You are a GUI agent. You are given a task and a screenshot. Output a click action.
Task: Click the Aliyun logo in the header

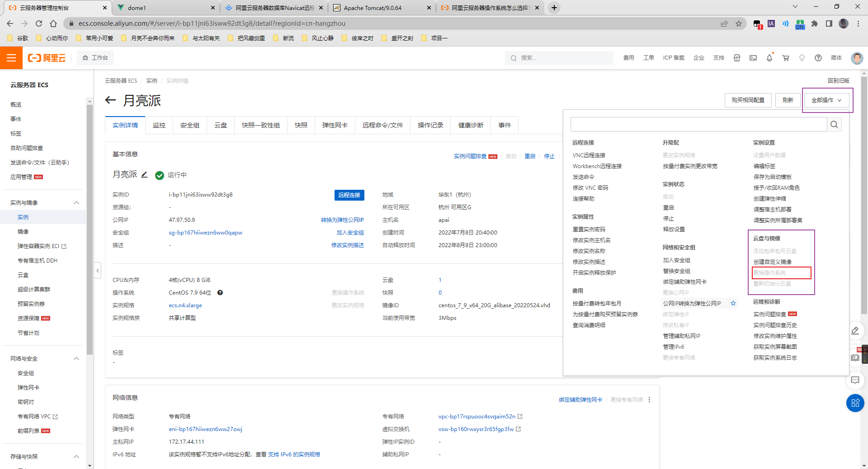pos(47,58)
